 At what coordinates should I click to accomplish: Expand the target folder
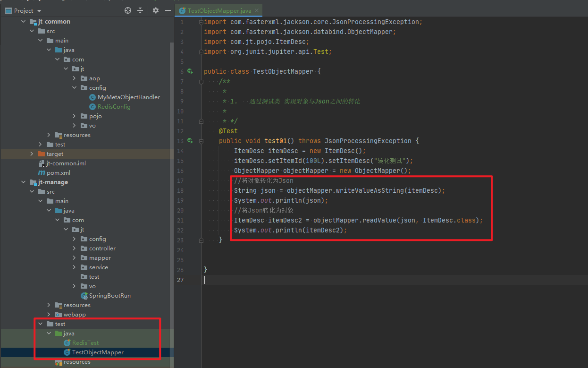(32, 154)
